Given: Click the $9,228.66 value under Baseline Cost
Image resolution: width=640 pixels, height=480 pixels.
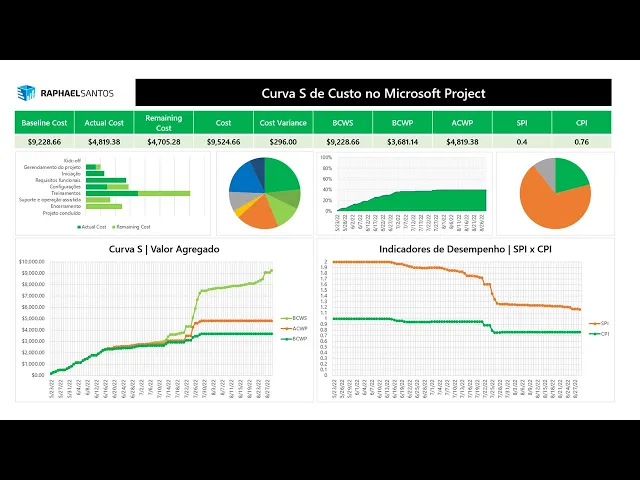Looking at the screenshot, I should [x=44, y=142].
